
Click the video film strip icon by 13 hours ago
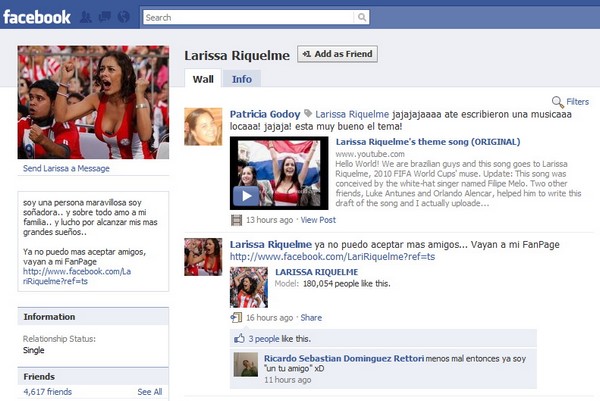(236, 220)
